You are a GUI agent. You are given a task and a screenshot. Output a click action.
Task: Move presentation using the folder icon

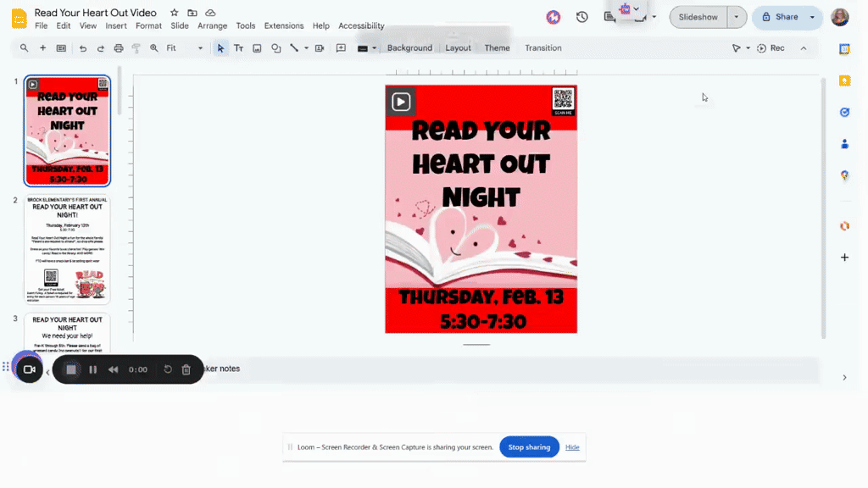click(x=192, y=12)
